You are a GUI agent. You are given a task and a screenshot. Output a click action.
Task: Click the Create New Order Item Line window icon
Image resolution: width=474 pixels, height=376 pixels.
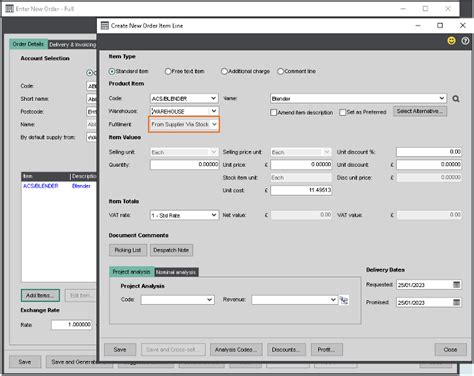click(x=105, y=26)
